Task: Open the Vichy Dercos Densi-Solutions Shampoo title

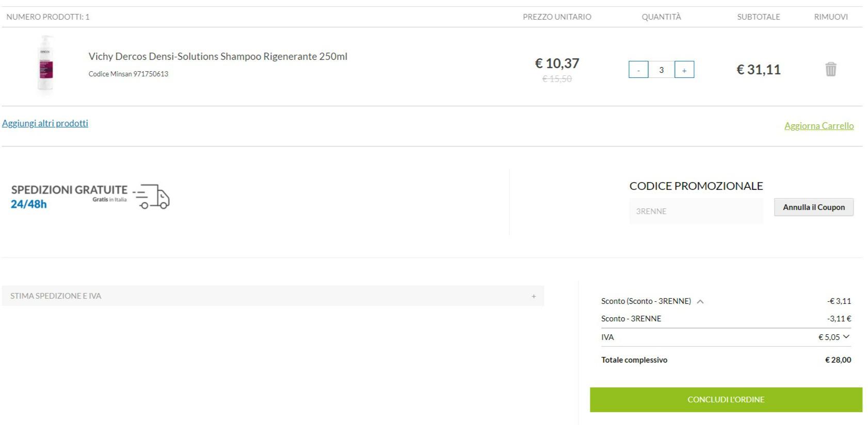Action: click(218, 56)
